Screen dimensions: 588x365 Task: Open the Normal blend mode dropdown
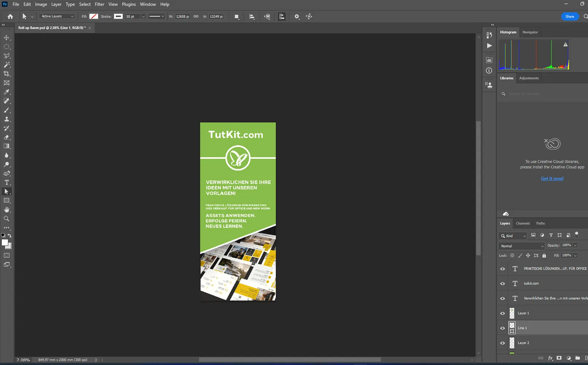tap(522, 246)
